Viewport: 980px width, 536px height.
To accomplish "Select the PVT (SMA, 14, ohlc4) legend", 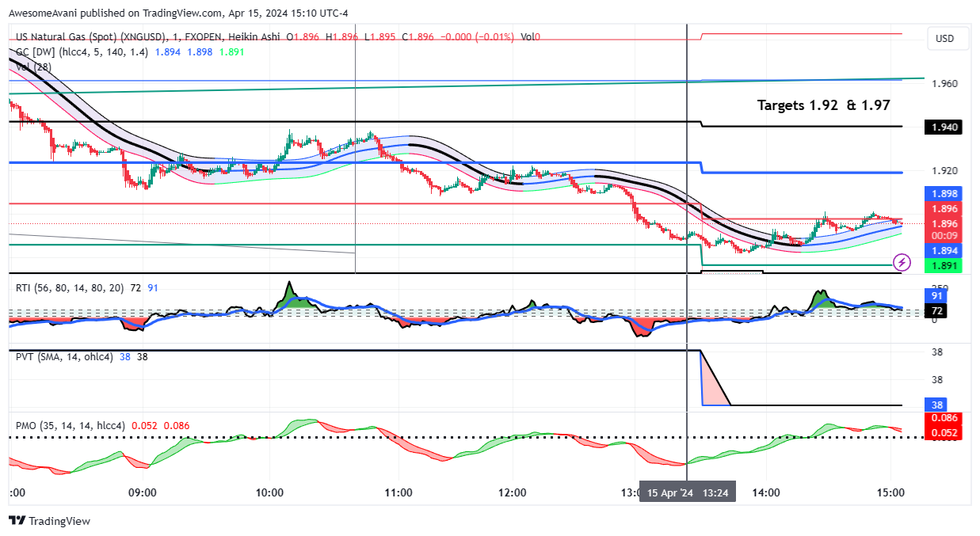I will pyautogui.click(x=65, y=357).
